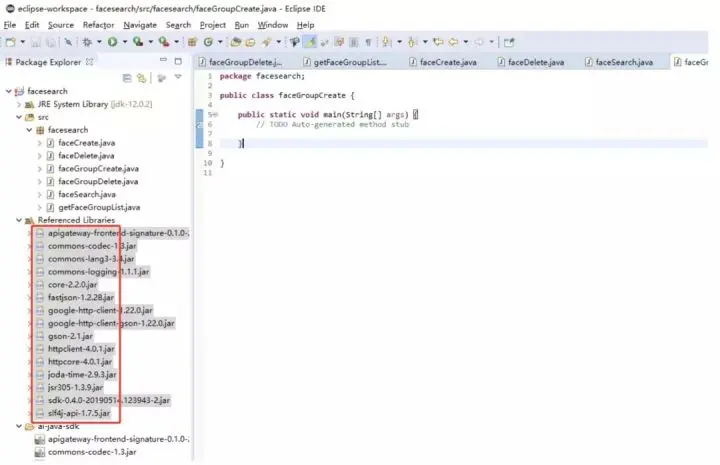720x465 pixels.
Task: Select slf4j-api-1.7.5.jar library
Action: click(x=79, y=413)
